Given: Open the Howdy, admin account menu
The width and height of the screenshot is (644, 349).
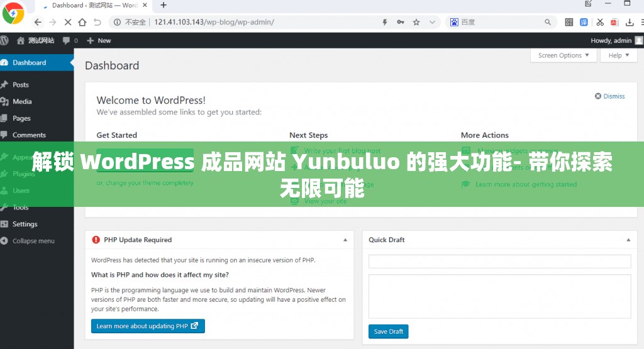Looking at the screenshot, I should (616, 40).
